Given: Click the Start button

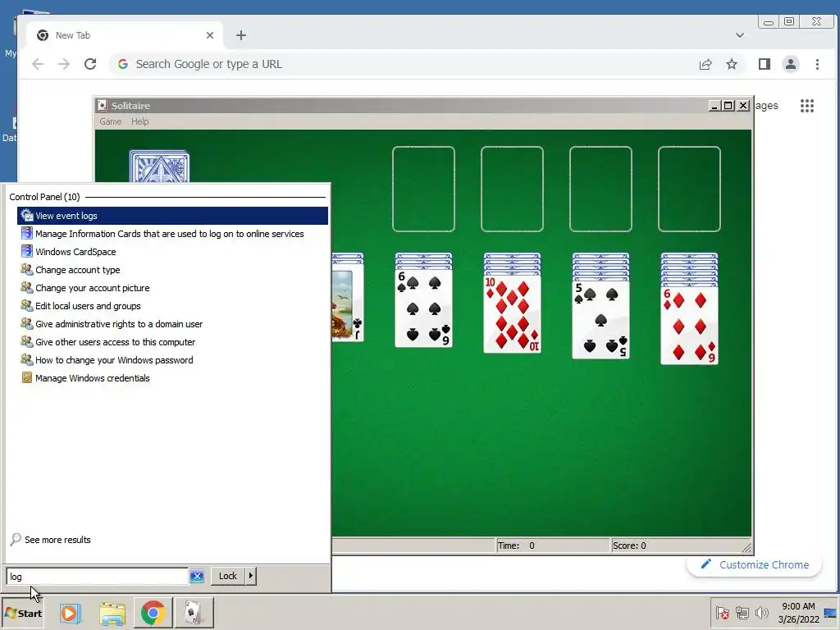Looking at the screenshot, I should click(22, 613).
